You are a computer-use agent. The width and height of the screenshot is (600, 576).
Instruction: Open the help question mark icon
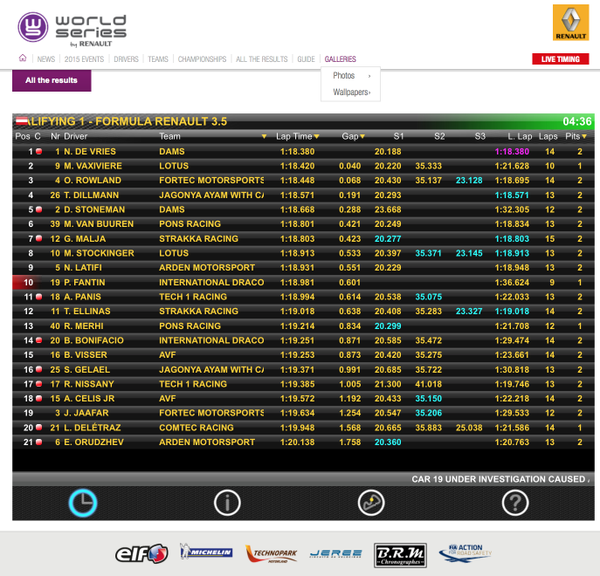point(515,503)
